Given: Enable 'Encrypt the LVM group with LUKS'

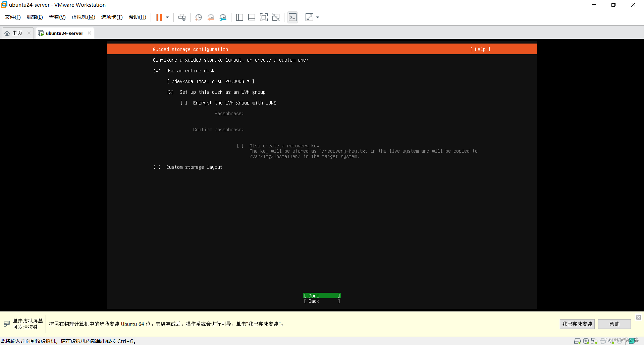Looking at the screenshot, I should pyautogui.click(x=184, y=103).
